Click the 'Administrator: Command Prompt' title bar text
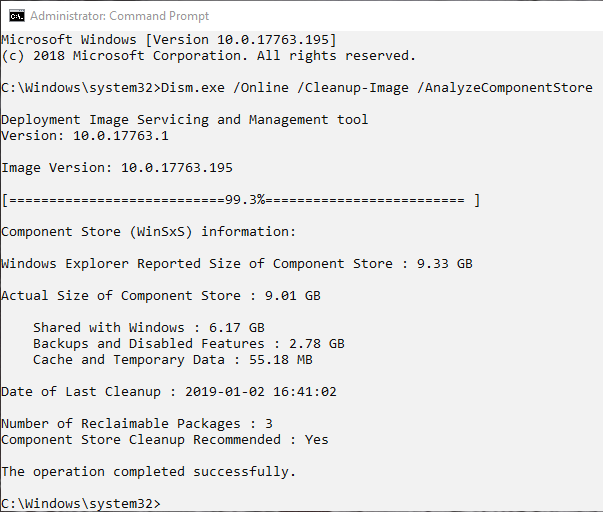 pos(120,16)
